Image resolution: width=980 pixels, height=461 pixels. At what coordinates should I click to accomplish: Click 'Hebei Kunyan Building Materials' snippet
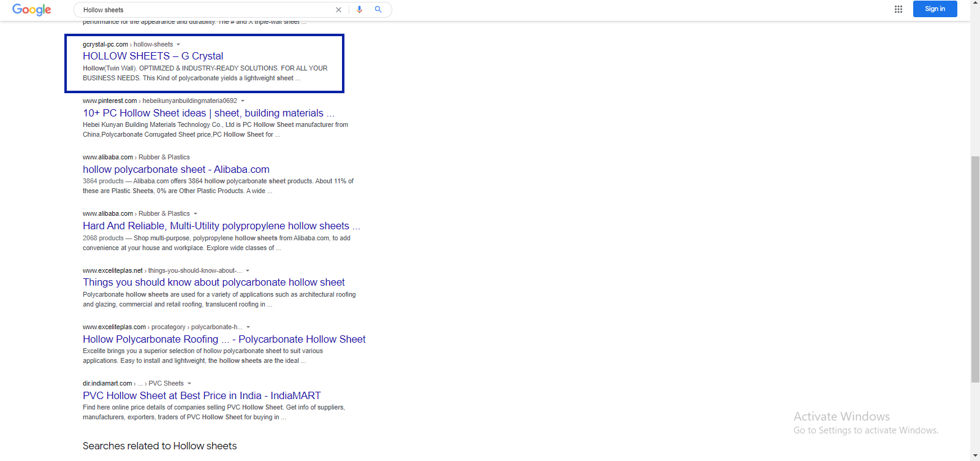pyautogui.click(x=215, y=129)
